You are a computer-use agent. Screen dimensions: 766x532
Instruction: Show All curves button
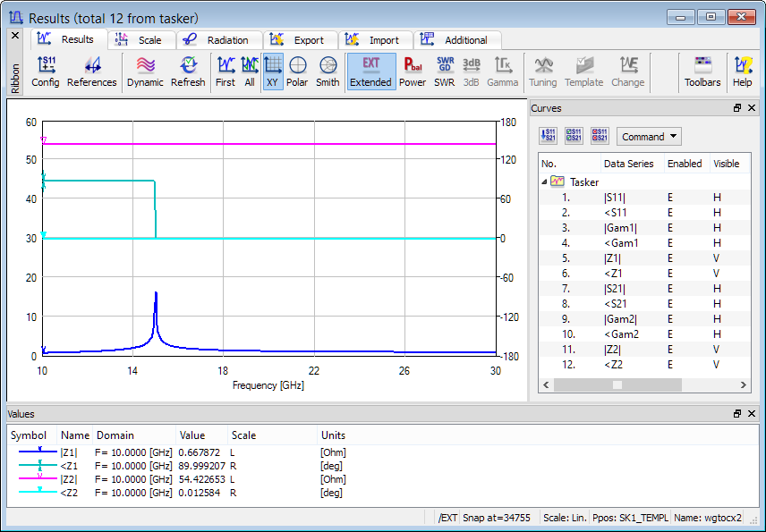250,72
